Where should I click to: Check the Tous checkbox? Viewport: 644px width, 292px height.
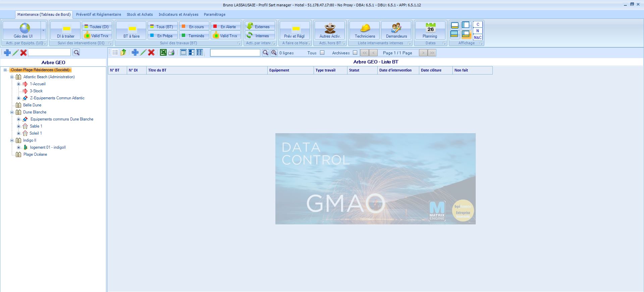pyautogui.click(x=322, y=53)
